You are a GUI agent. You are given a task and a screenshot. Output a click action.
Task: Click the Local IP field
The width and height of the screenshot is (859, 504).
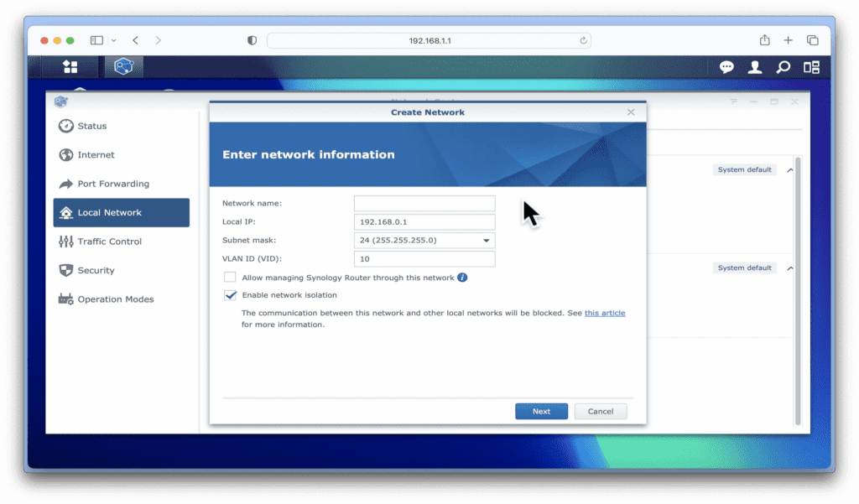[424, 222]
